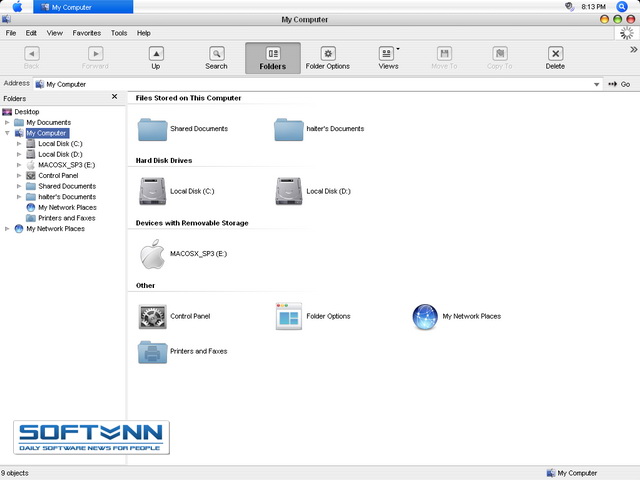640x480 pixels.
Task: Select the Folder Options window icon
Action: (289, 316)
